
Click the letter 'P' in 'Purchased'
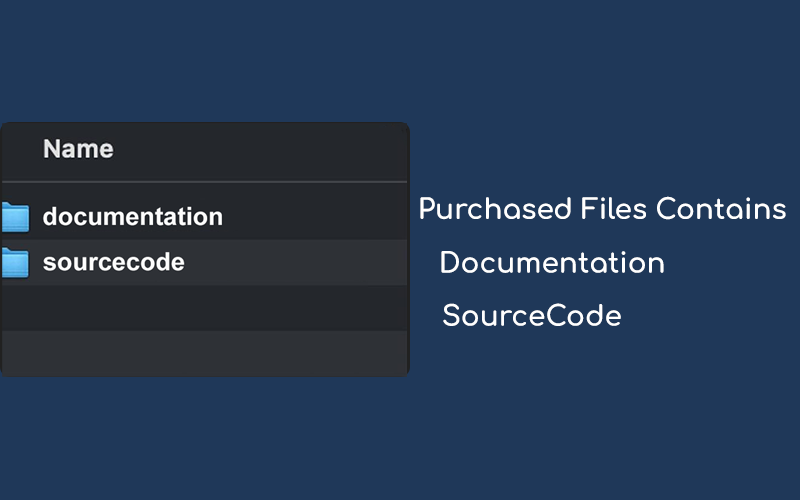(427, 210)
